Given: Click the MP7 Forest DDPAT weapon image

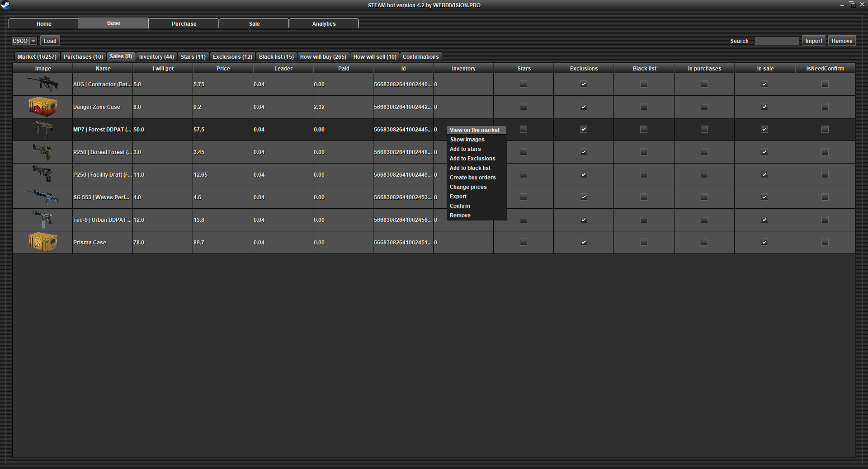Looking at the screenshot, I should (42, 129).
